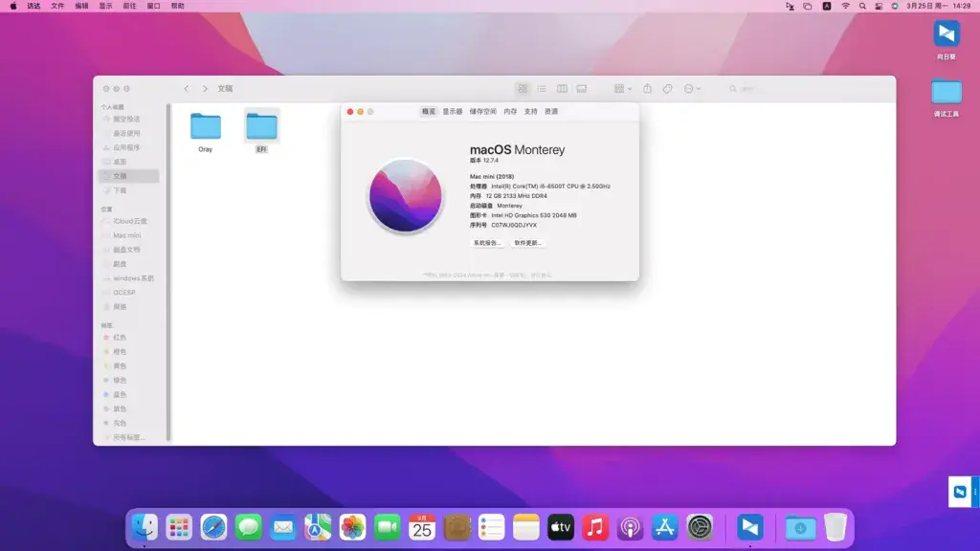Go back in Finder window
The height and width of the screenshot is (551, 980).
pyautogui.click(x=187, y=89)
